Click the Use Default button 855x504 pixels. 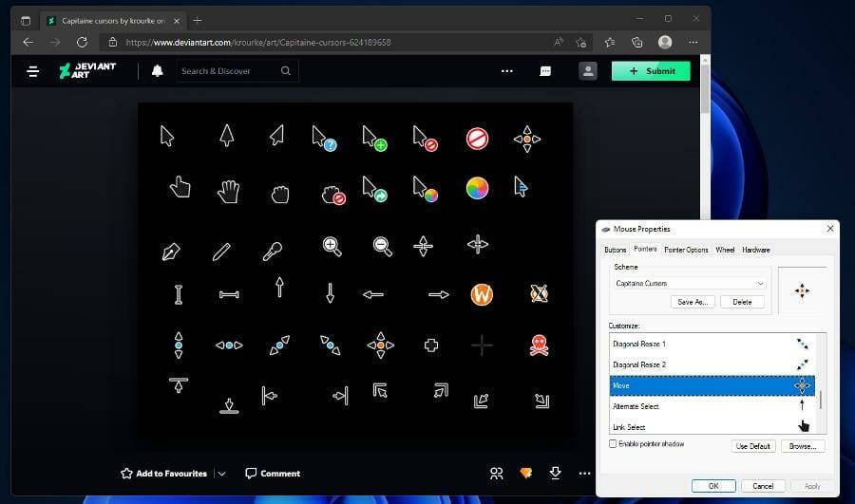click(x=753, y=446)
